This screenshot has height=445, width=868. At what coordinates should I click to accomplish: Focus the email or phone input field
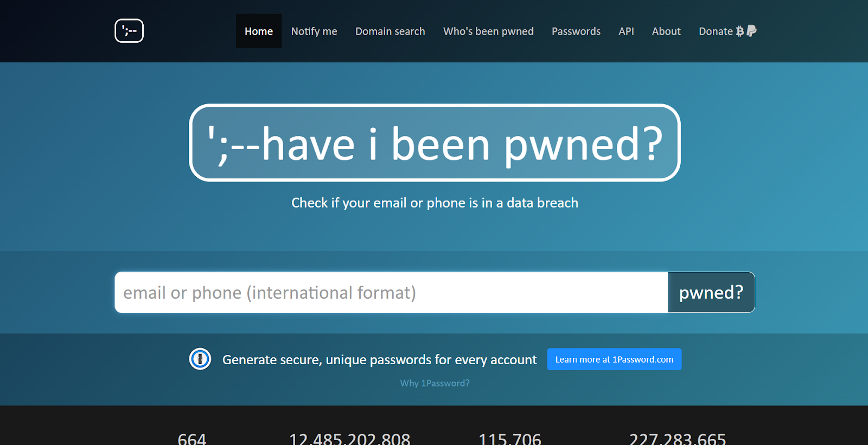pyautogui.click(x=391, y=292)
